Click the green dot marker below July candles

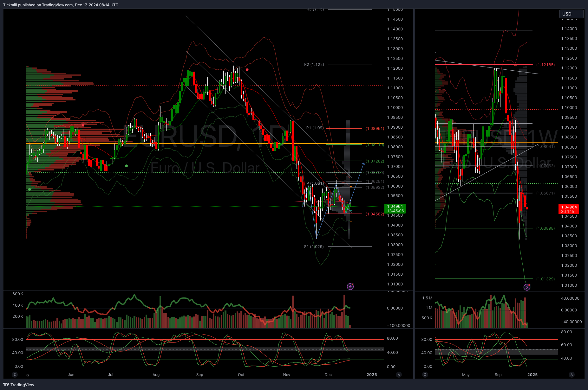pyautogui.click(x=127, y=166)
